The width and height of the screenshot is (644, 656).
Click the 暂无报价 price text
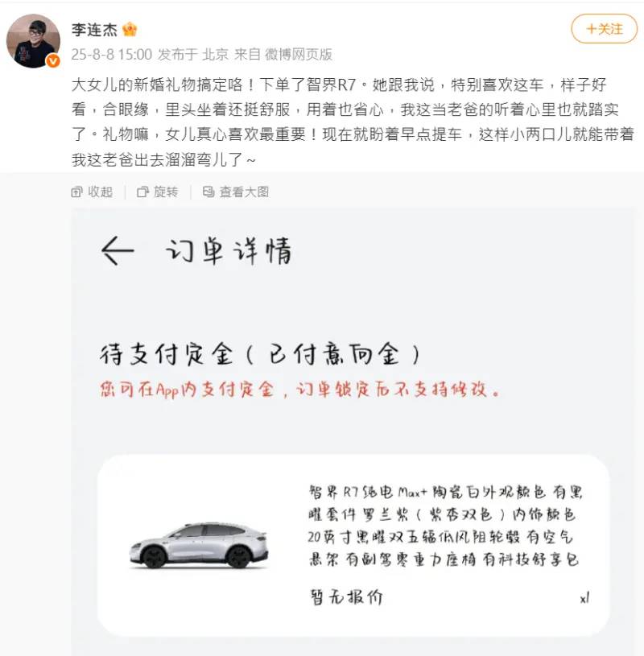point(346,597)
